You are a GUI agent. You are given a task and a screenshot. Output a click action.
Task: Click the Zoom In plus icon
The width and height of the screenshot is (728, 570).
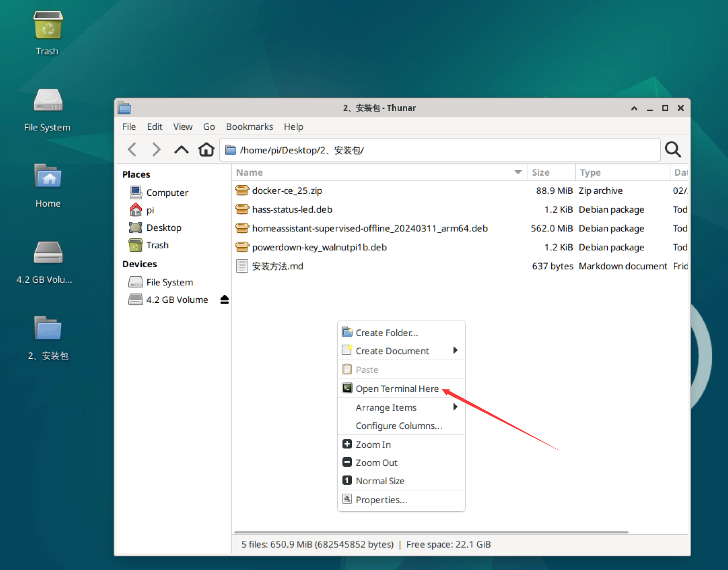(347, 444)
